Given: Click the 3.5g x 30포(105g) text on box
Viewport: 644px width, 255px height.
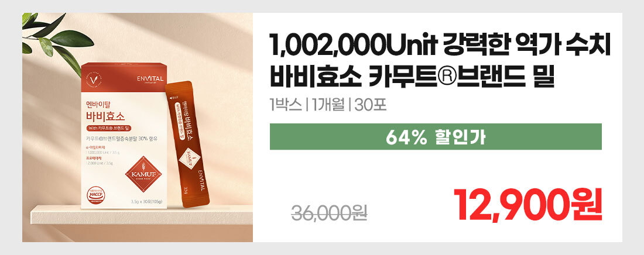Looking at the screenshot, I should click(146, 201).
